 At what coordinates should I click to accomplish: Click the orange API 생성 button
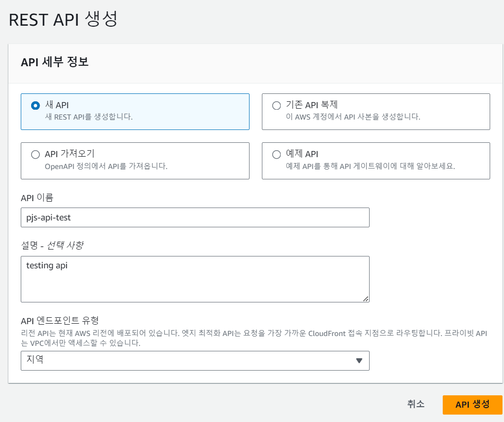[472, 405]
